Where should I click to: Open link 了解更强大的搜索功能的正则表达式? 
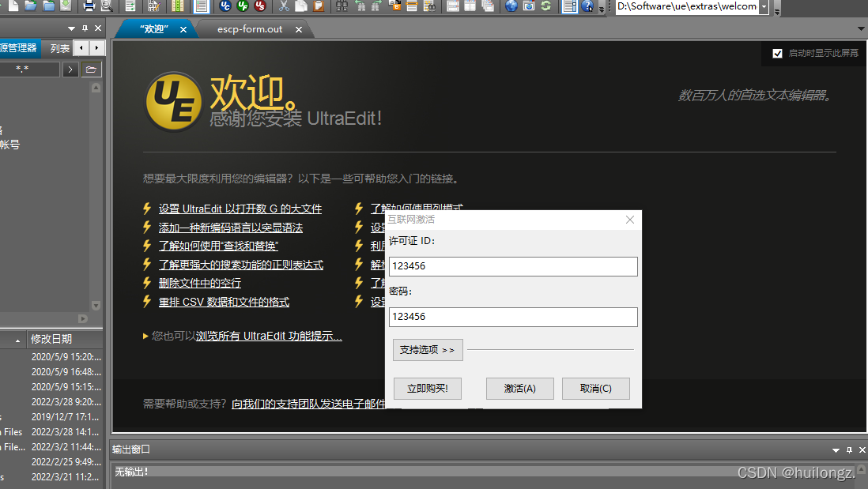(241, 265)
